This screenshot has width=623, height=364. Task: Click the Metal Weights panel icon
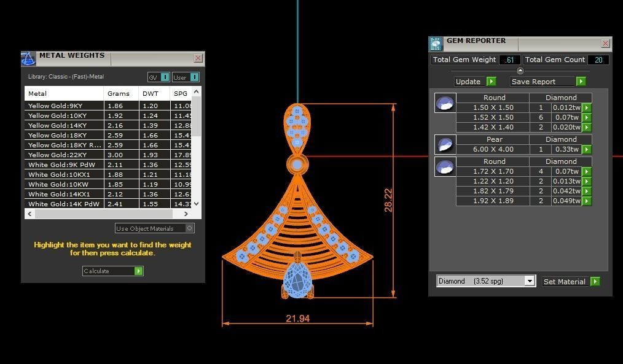point(28,59)
